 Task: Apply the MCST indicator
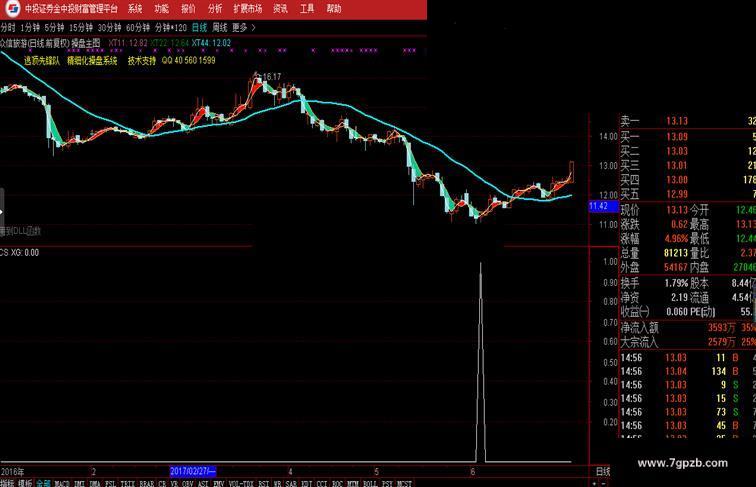(x=404, y=483)
